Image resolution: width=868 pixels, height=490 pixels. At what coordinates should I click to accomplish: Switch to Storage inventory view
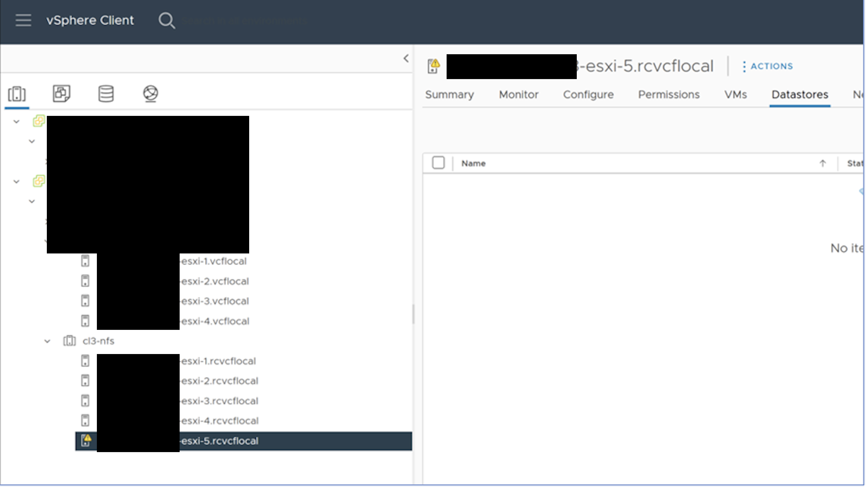(x=106, y=94)
